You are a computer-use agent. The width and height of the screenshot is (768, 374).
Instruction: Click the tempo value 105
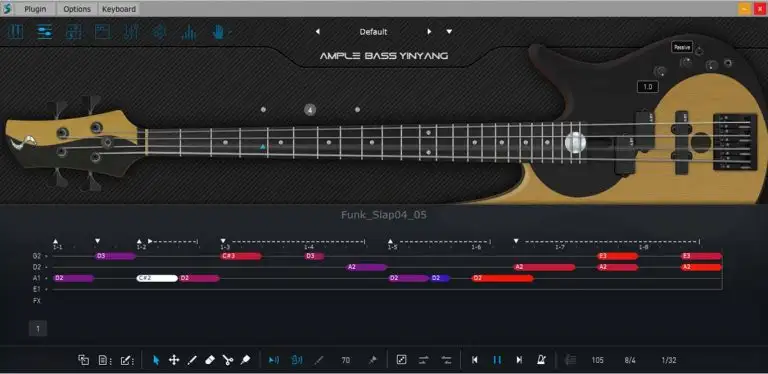coord(597,360)
